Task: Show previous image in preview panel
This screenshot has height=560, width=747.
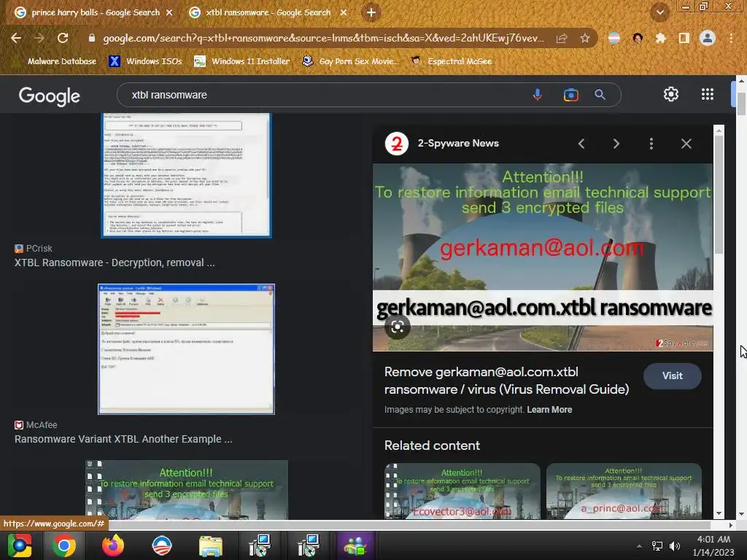Action: pos(581,144)
